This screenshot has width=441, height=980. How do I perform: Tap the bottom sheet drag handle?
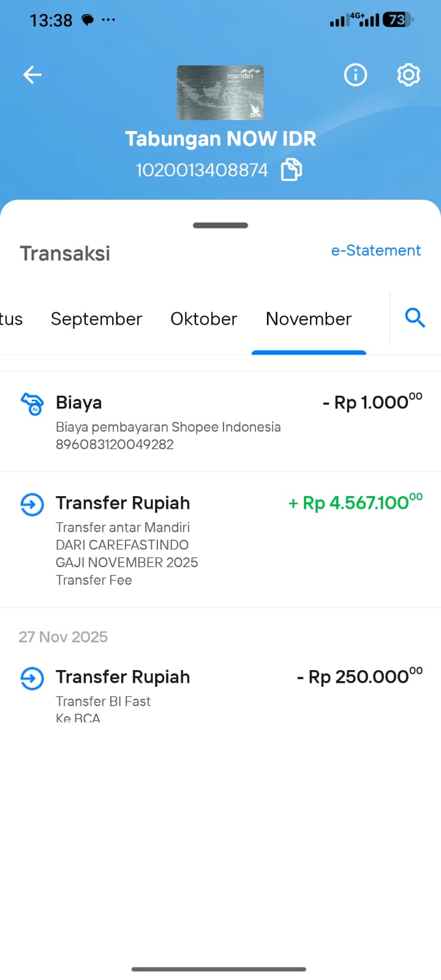pyautogui.click(x=221, y=225)
